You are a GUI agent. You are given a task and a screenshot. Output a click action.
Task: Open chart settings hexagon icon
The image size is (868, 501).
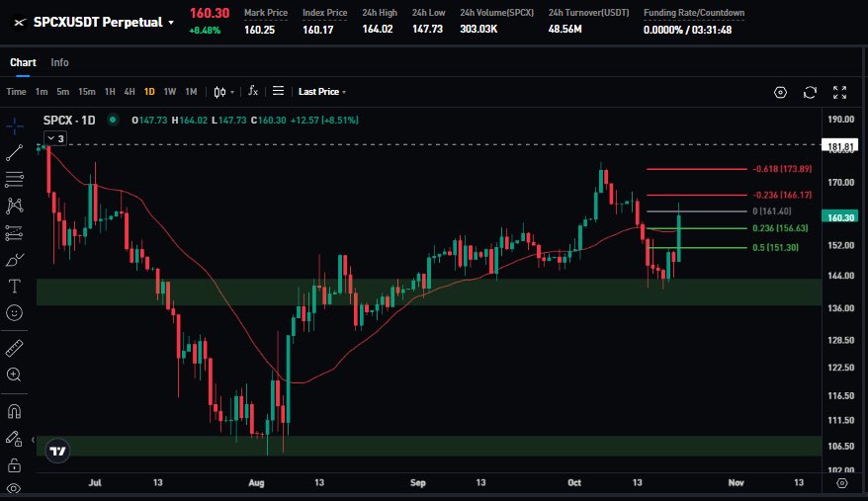pos(780,93)
